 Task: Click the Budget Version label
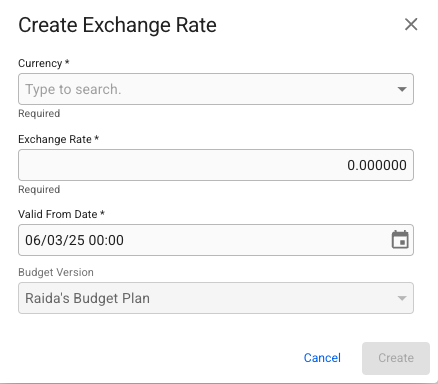coord(56,272)
